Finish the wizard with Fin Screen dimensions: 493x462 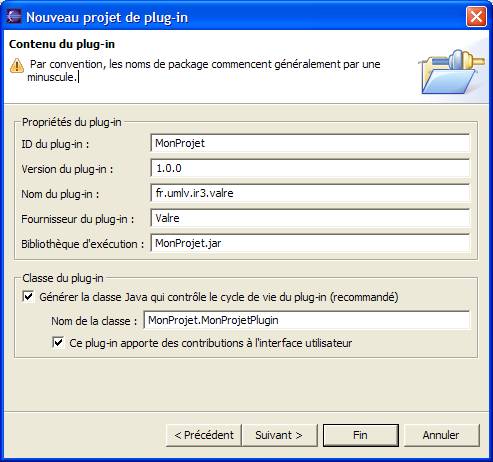361,435
